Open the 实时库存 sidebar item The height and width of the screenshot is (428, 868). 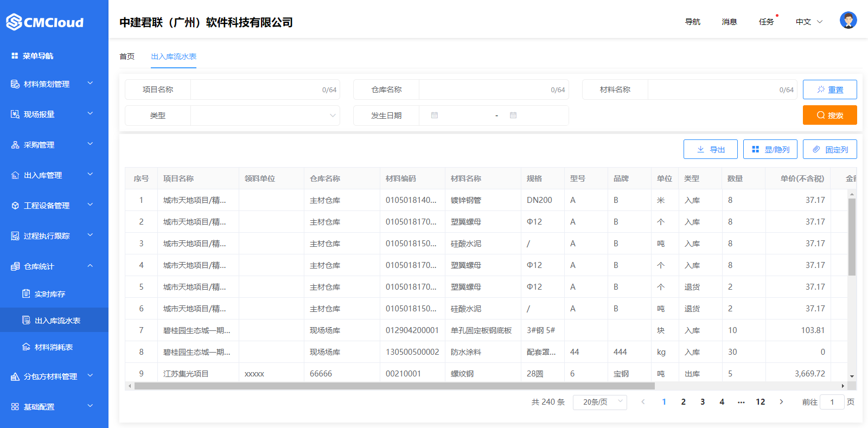(49, 294)
